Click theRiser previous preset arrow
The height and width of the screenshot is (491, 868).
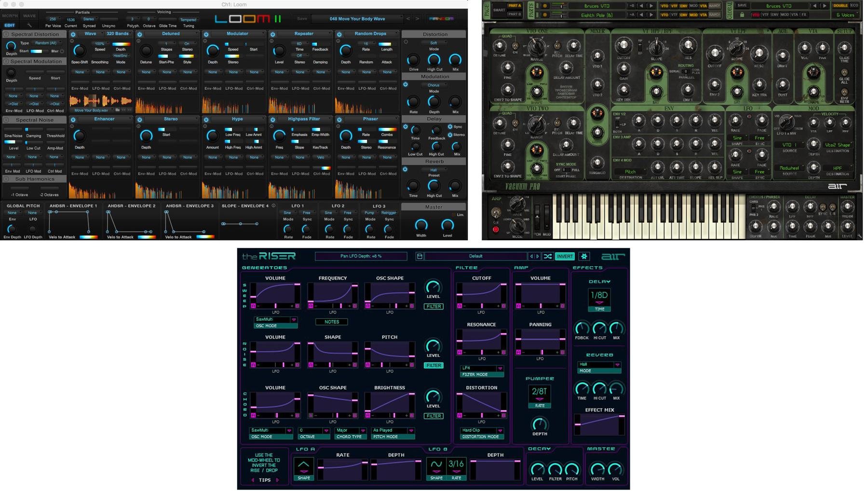click(531, 256)
